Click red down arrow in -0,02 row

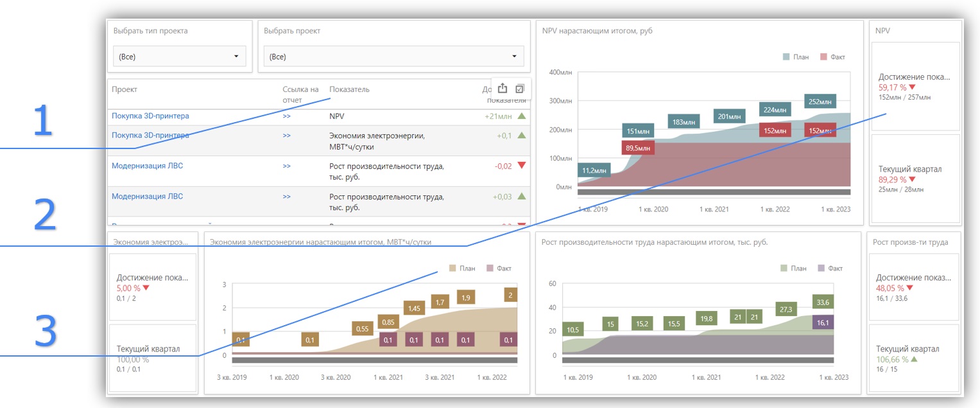(x=522, y=166)
